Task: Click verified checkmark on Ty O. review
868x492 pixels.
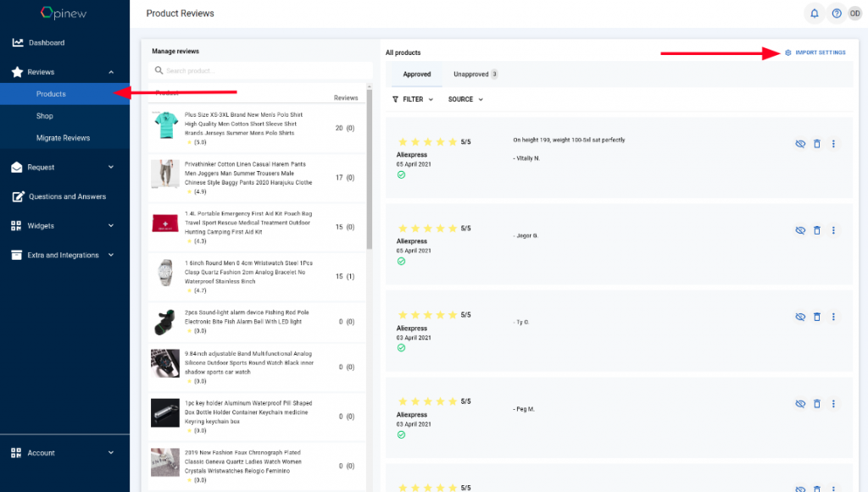Action: [x=401, y=348]
